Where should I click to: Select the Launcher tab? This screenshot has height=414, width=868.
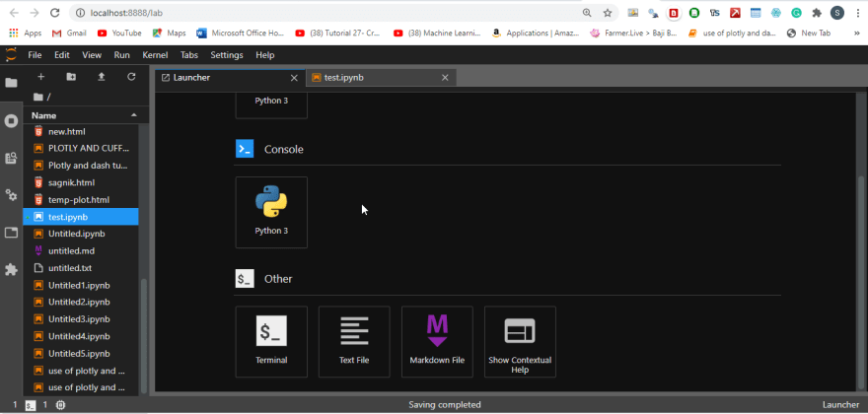[230, 78]
